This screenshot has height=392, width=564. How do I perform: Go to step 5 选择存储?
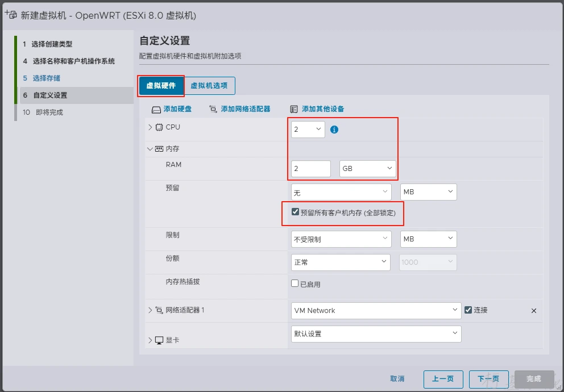pyautogui.click(x=46, y=78)
